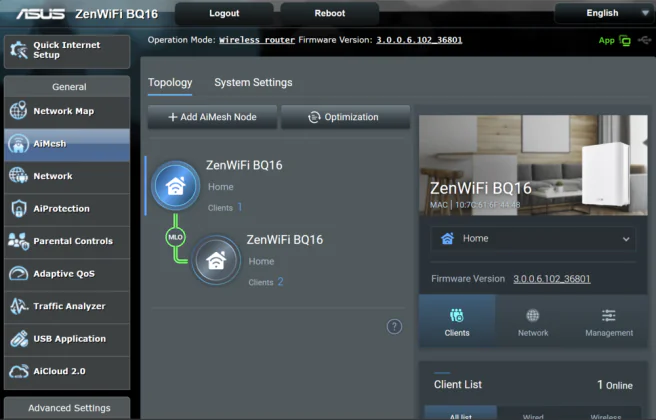Click the Network Map globe icon
This screenshot has height=420, width=656.
coord(18,110)
